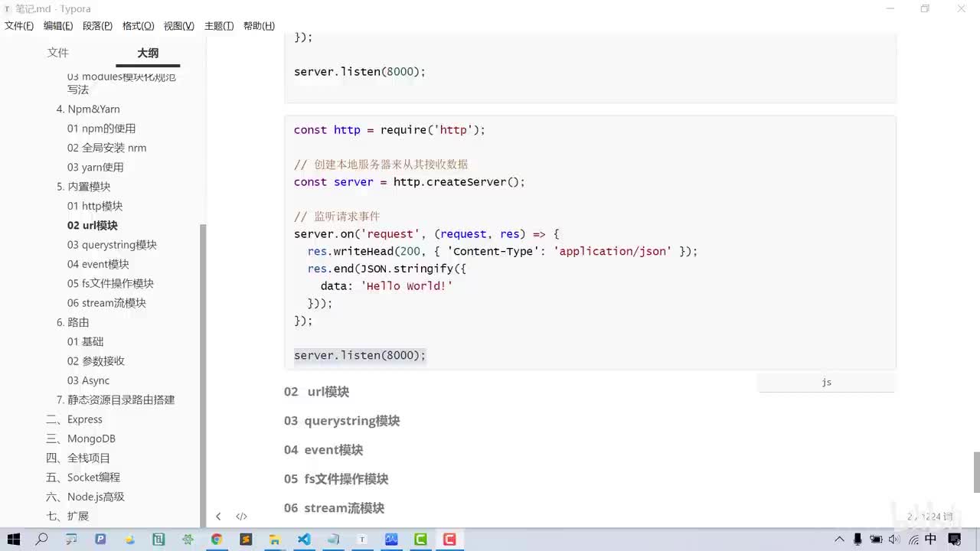Viewport: 980px width, 551px height.
Task: Open Visual Studio Code from the taskbar
Action: [304, 539]
